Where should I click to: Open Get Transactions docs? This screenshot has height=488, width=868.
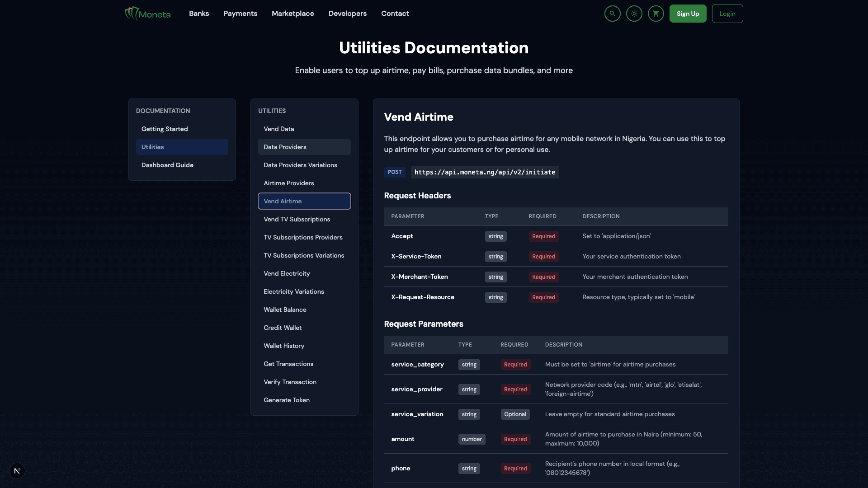click(x=304, y=364)
